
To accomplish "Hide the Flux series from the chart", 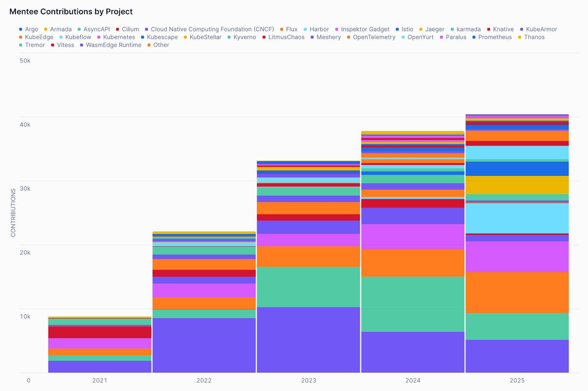I will point(281,29).
